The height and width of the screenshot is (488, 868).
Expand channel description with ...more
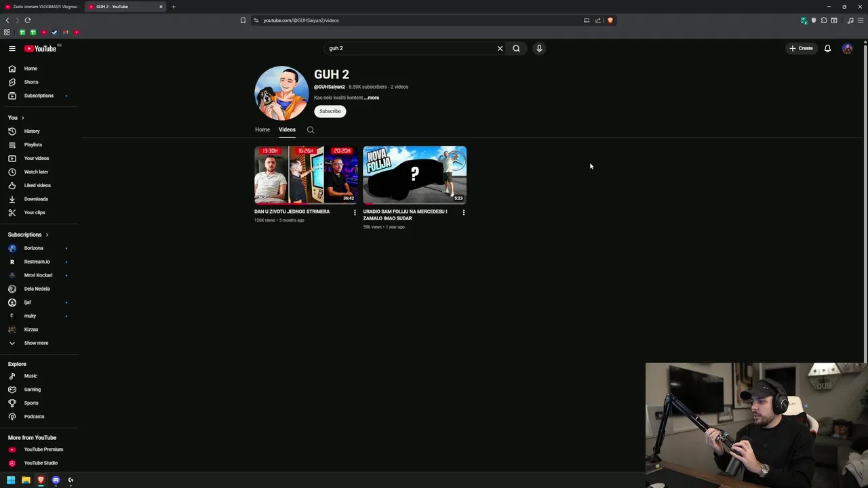(x=372, y=98)
